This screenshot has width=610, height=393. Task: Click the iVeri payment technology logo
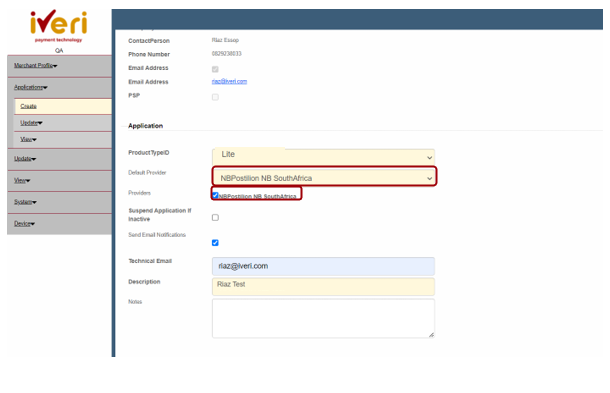click(x=59, y=26)
